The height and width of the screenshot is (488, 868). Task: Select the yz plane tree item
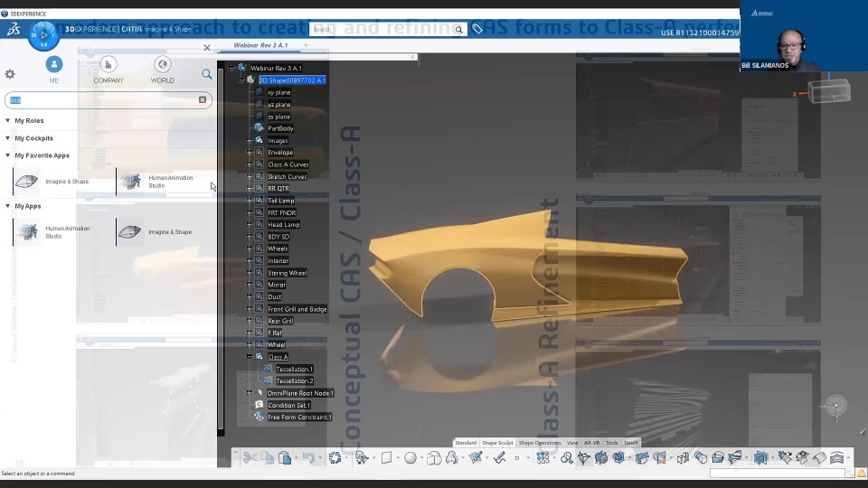(279, 105)
